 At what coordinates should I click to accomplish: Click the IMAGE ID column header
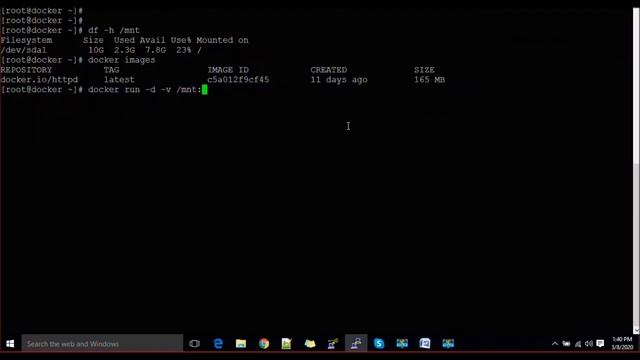[x=228, y=70]
